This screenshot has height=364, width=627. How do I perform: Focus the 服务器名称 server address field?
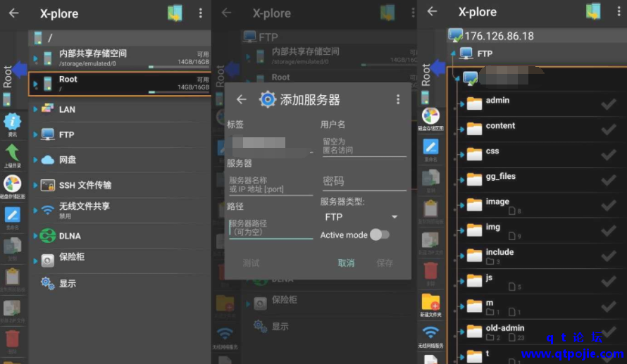coord(270,184)
